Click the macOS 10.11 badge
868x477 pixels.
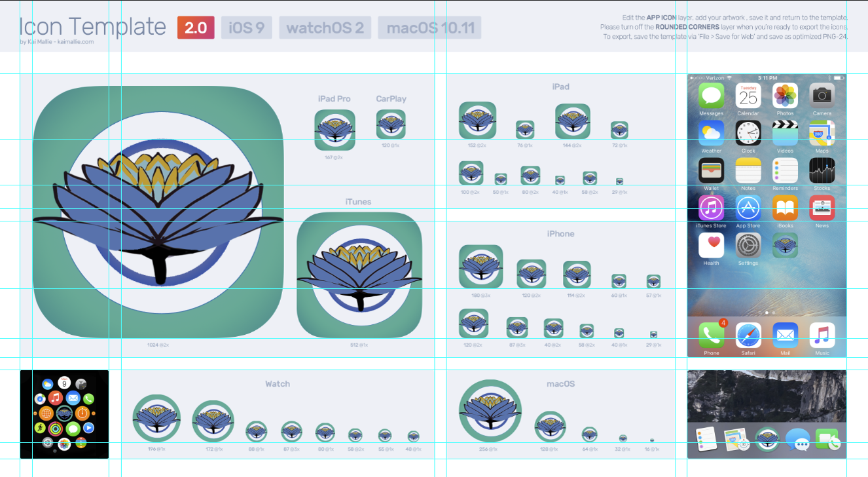tap(429, 28)
